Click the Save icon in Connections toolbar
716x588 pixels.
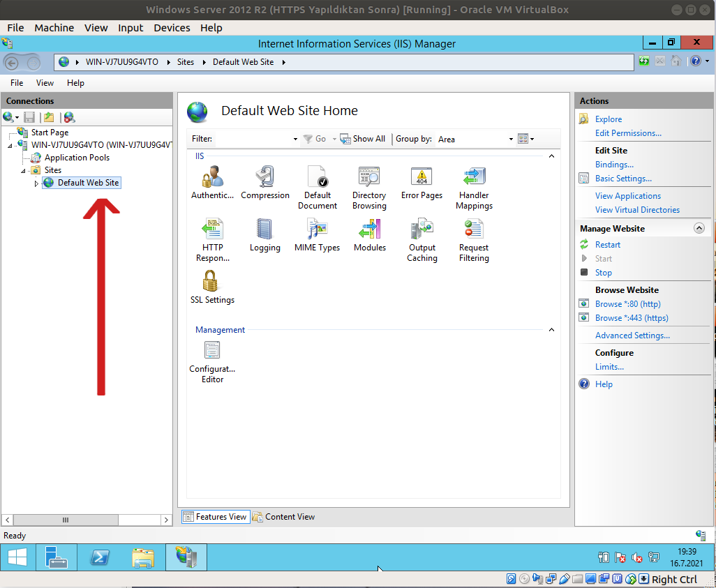[x=29, y=117]
